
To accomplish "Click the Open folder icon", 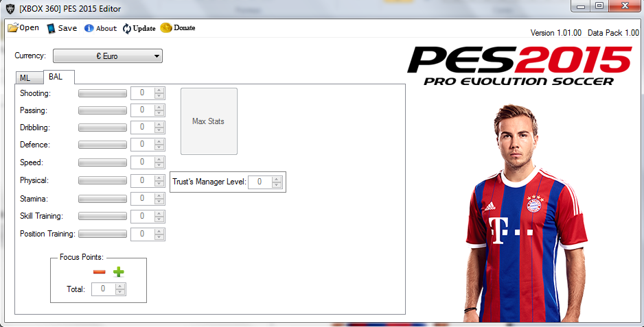I will pyautogui.click(x=13, y=28).
